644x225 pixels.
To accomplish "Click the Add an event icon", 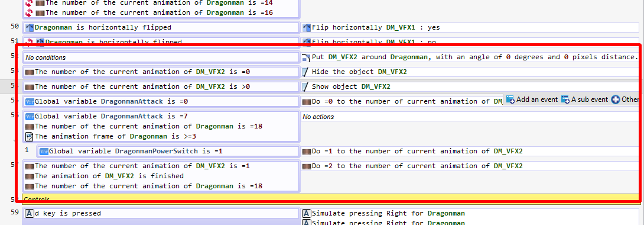I will click(510, 99).
